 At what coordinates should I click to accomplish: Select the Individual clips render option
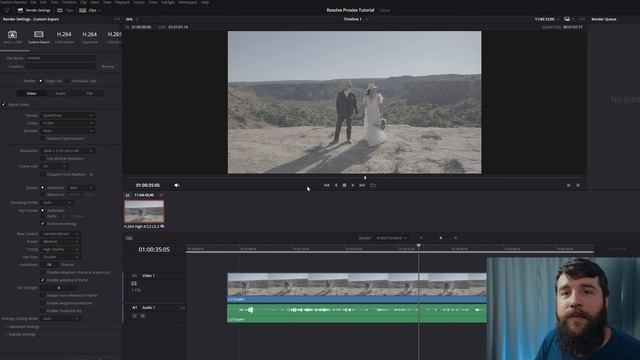coord(67,81)
